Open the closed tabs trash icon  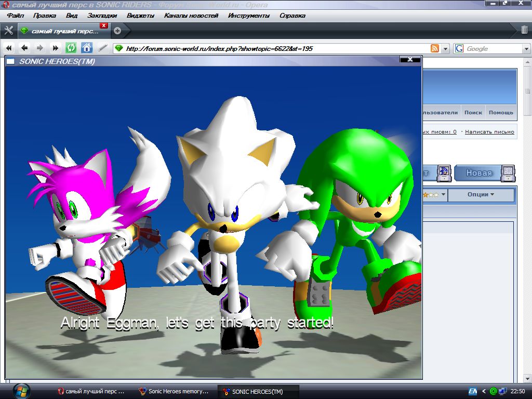[524, 30]
